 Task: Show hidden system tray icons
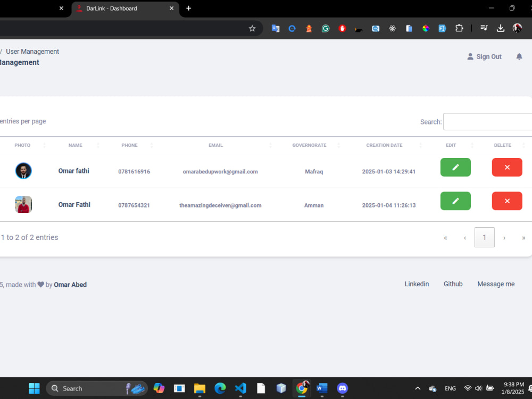click(x=418, y=388)
